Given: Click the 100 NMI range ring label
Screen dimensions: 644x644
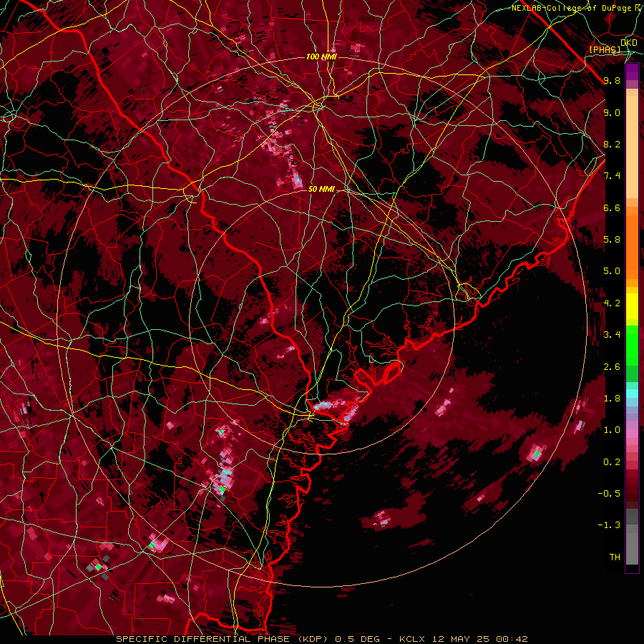Looking at the screenshot, I should pyautogui.click(x=321, y=57).
